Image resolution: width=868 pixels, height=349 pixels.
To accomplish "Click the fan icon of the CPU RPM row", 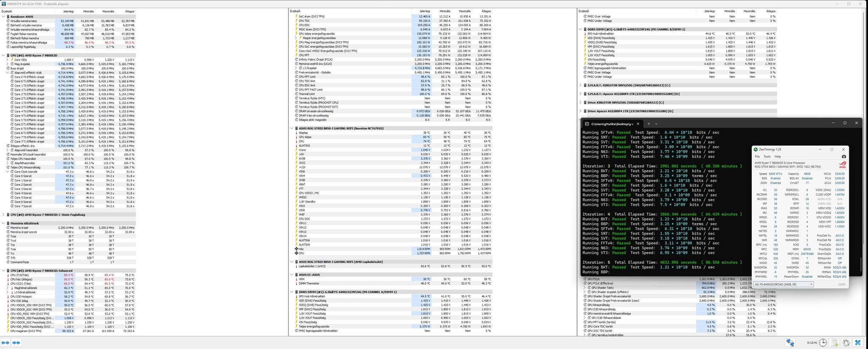I will (296, 254).
